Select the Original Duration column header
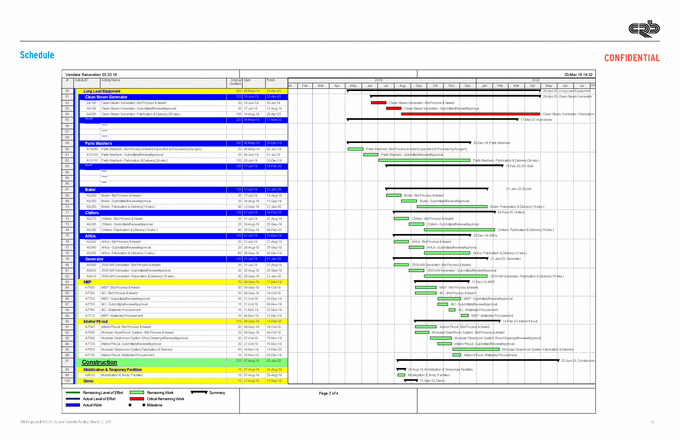This screenshot has height=440, width=680. [x=235, y=83]
